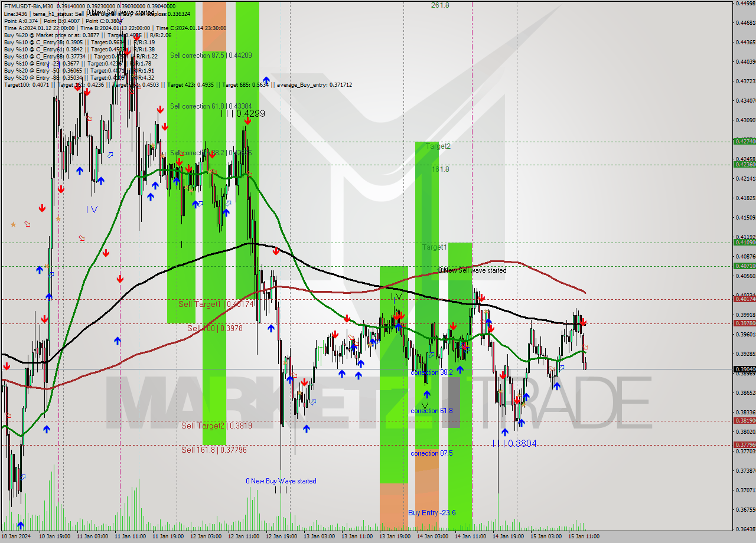Click the blue up arrow beside 'Target 685' text
The width and height of the screenshot is (756, 543).
click(266, 80)
